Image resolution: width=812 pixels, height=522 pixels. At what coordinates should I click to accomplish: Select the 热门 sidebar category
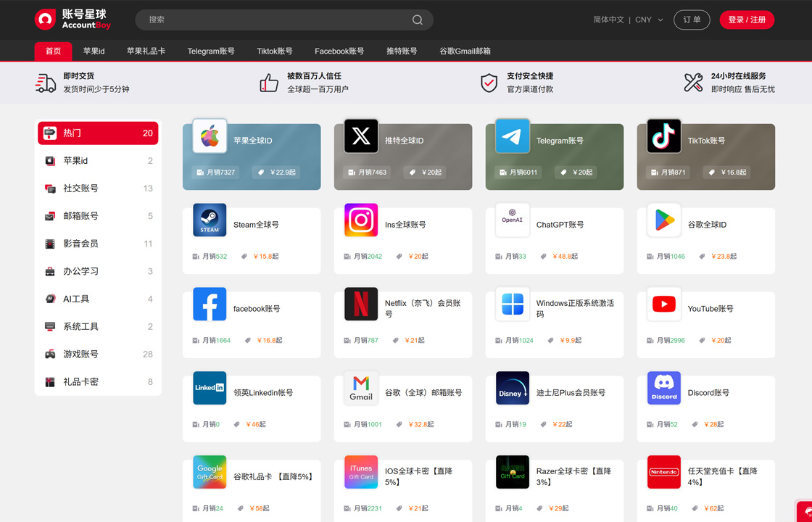coord(98,133)
